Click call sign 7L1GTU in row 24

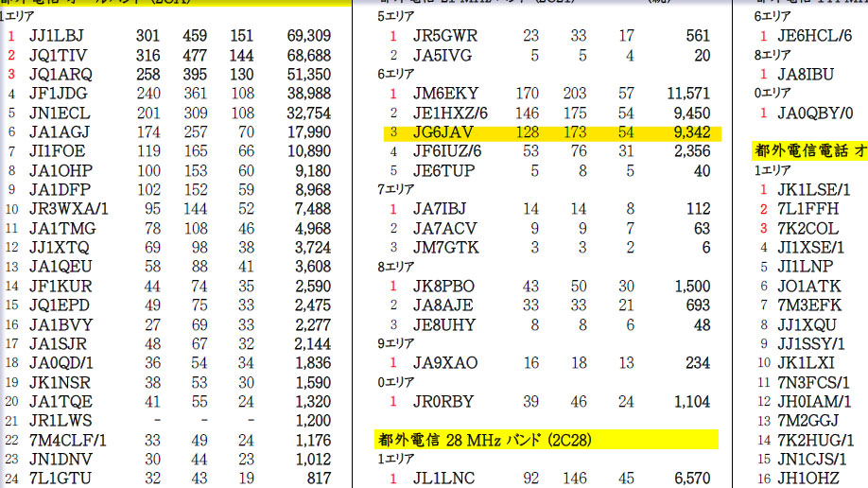61,479
